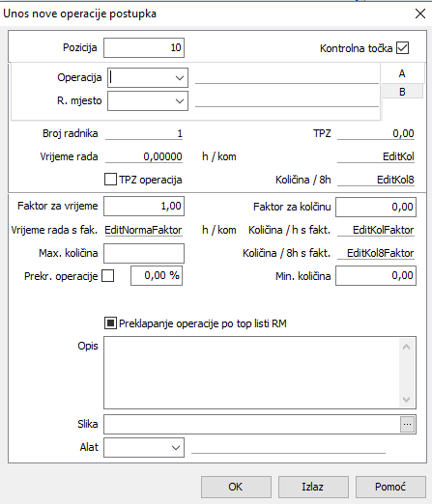
Task: Switch to tab A
Action: [x=402, y=73]
